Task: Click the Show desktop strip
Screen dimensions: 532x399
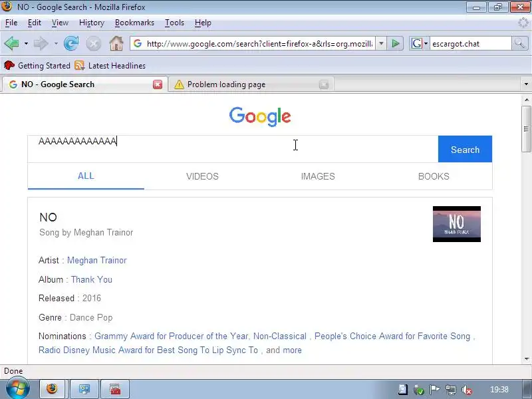Action: coord(525,390)
